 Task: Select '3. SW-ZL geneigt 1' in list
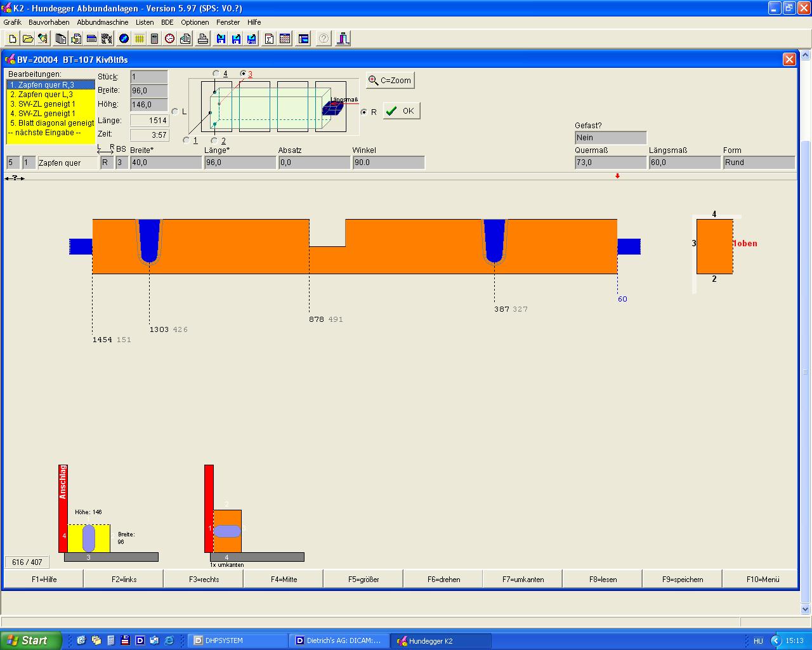point(51,104)
